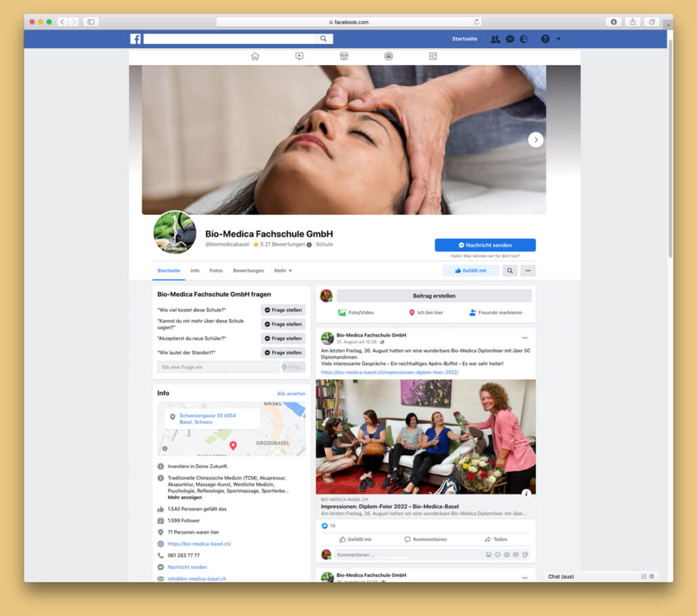Open the help question mark icon
697x616 pixels.
[545, 39]
